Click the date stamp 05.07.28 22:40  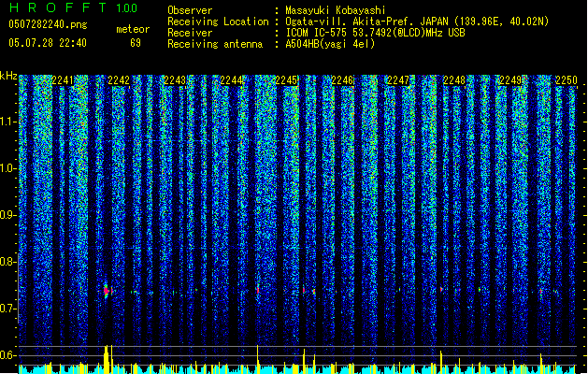point(48,43)
